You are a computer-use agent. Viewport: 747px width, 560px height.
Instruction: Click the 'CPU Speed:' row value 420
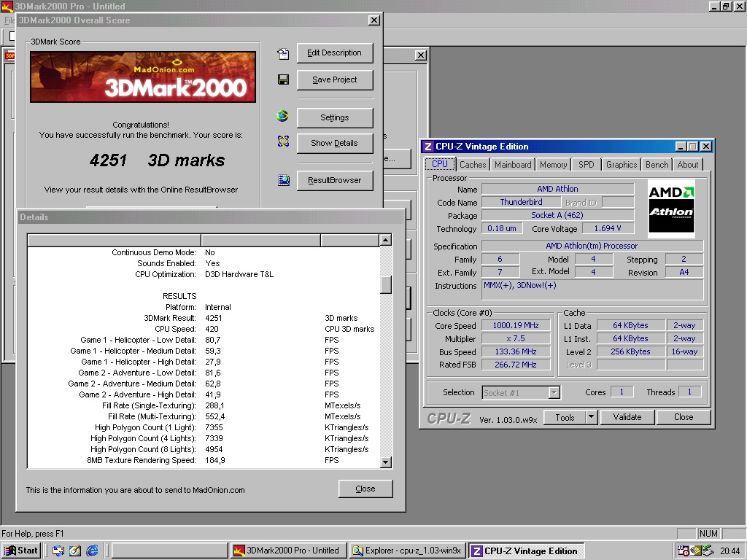pyautogui.click(x=212, y=329)
